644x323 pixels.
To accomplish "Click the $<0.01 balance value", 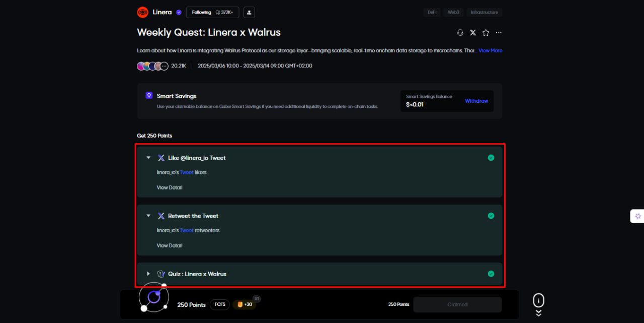I will [415, 105].
